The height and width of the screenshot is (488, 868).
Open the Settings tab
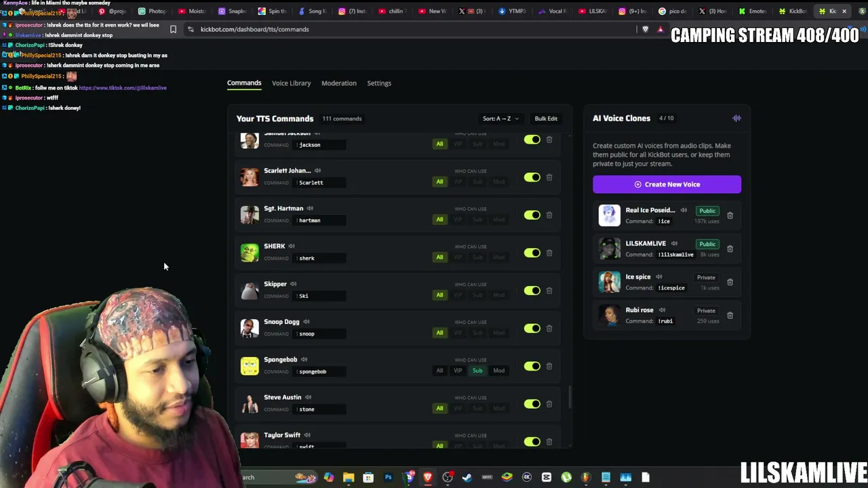click(x=379, y=83)
